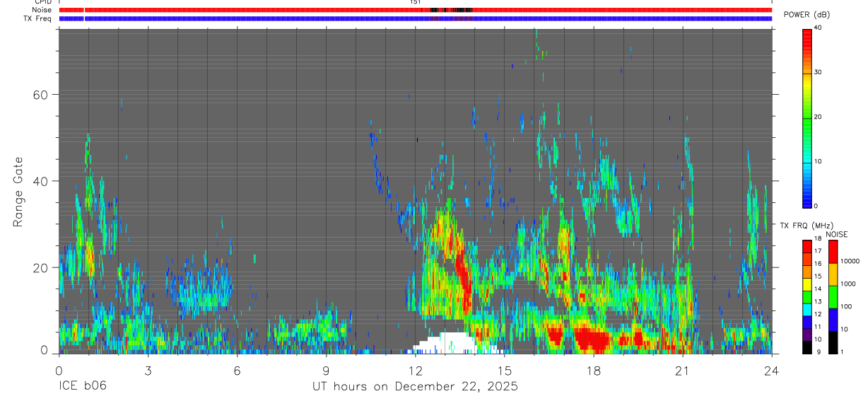
Task: Click the 3 tick label on the UT hours axis
Action: 148,370
